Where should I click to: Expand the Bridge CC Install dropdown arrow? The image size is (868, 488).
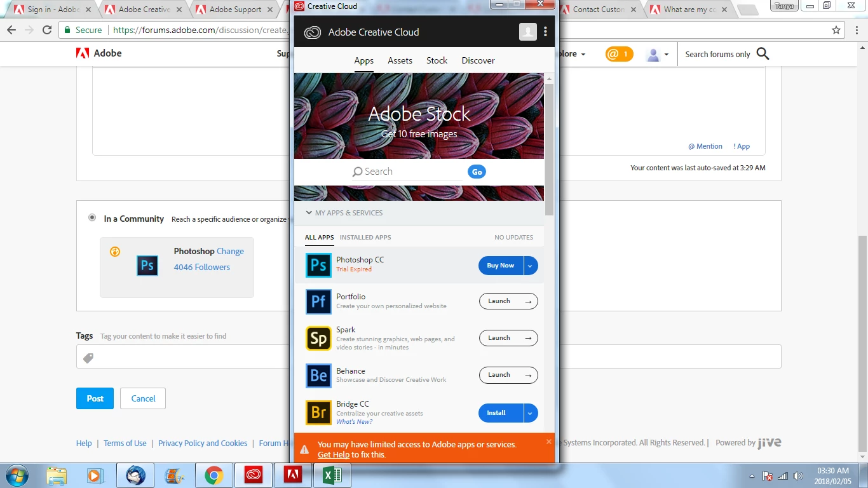(x=531, y=413)
